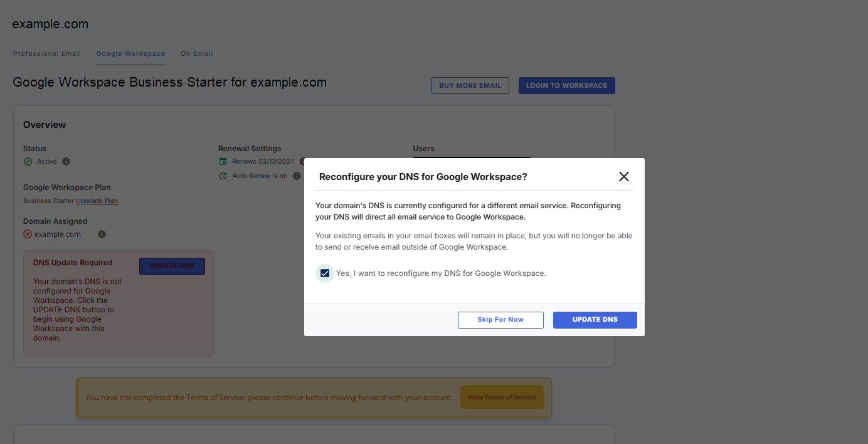
Task: Click the Auto-Renew refresh icon
Action: point(223,176)
